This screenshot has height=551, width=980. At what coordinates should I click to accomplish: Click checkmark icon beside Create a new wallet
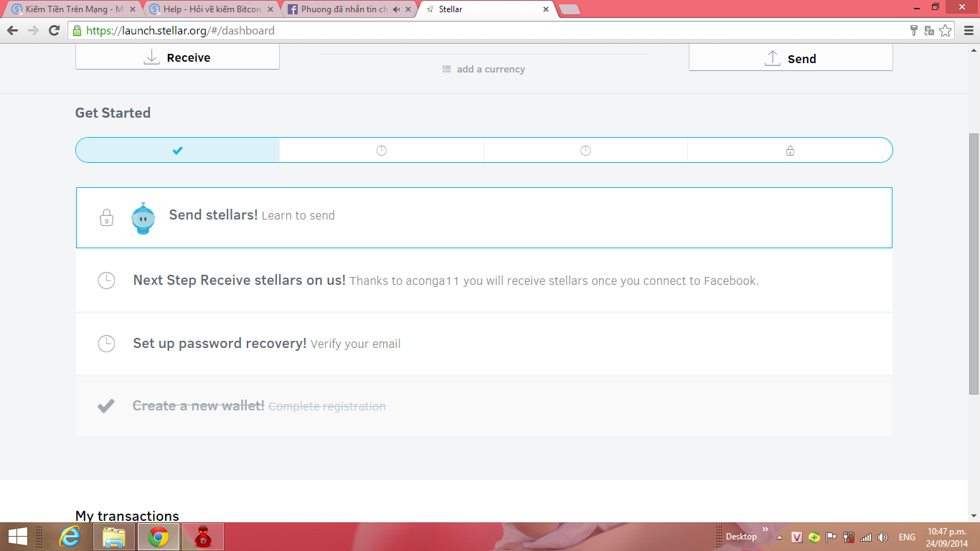(106, 406)
